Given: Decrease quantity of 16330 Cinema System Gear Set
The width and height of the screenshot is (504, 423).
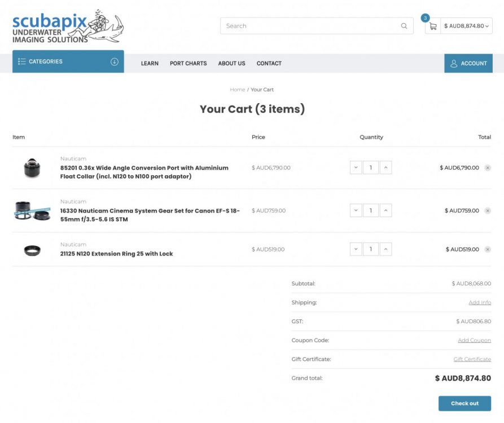Looking at the screenshot, I should 356,210.
